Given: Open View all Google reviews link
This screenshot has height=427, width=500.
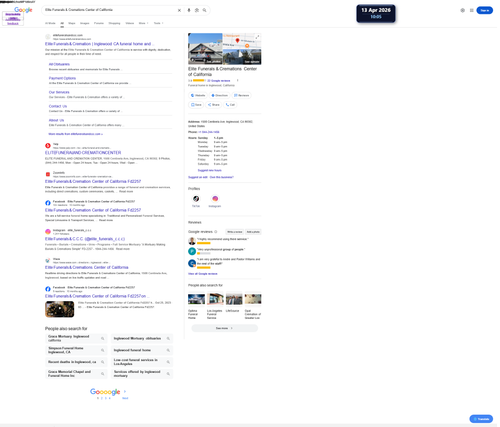Looking at the screenshot, I should pyautogui.click(x=203, y=274).
